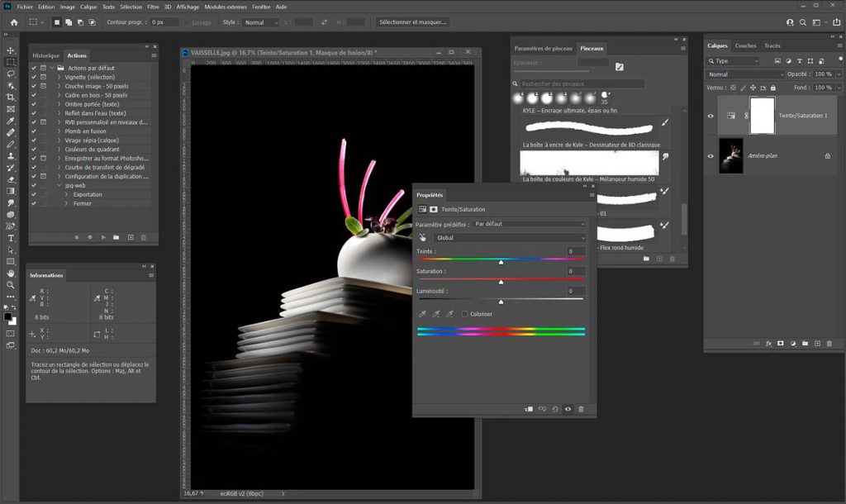Switch to the Couches tab

pyautogui.click(x=746, y=46)
